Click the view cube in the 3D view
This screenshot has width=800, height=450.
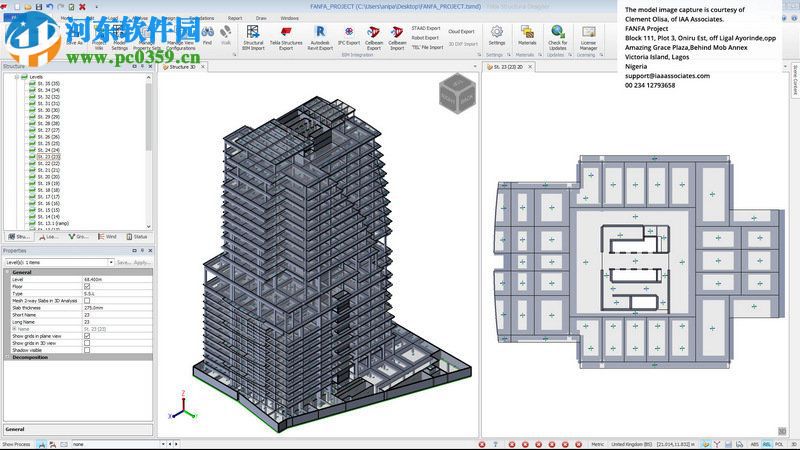click(x=457, y=94)
